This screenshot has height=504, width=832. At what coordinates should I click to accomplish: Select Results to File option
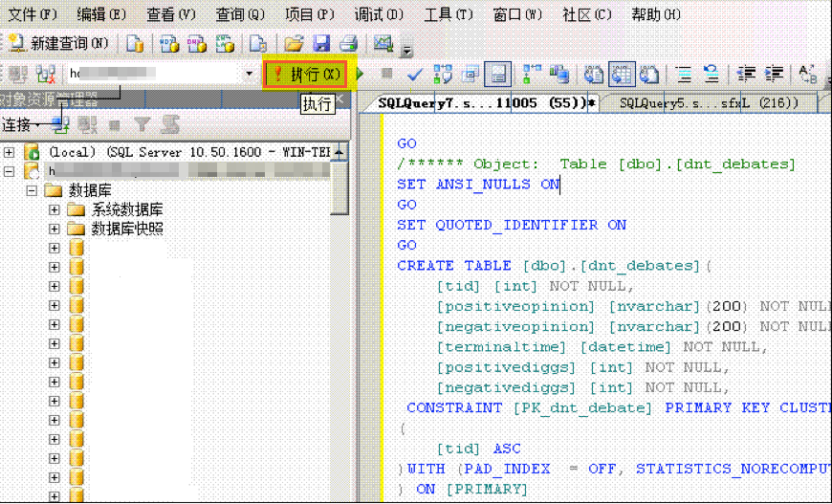649,75
